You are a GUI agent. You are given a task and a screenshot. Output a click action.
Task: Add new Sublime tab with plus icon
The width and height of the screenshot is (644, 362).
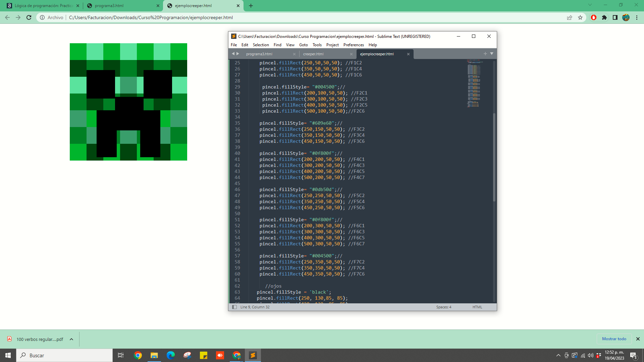[485, 54]
